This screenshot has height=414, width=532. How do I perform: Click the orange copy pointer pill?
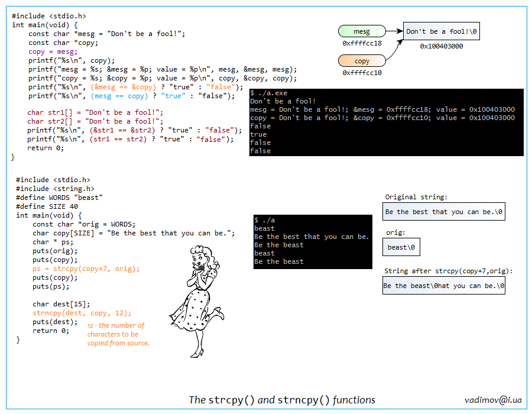pyautogui.click(x=362, y=61)
